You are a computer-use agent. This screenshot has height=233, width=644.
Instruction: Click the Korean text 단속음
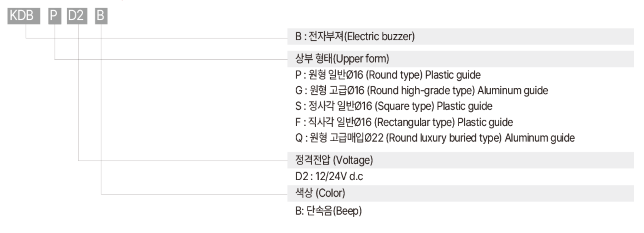coord(319,211)
